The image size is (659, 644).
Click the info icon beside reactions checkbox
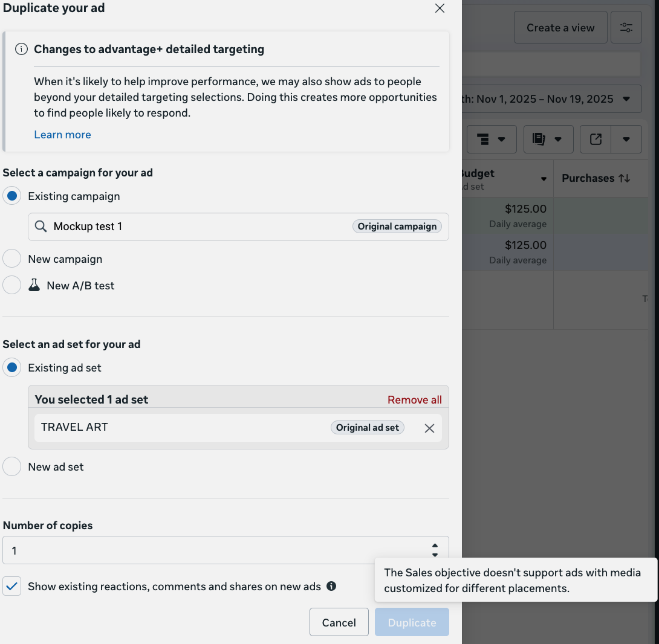331,586
